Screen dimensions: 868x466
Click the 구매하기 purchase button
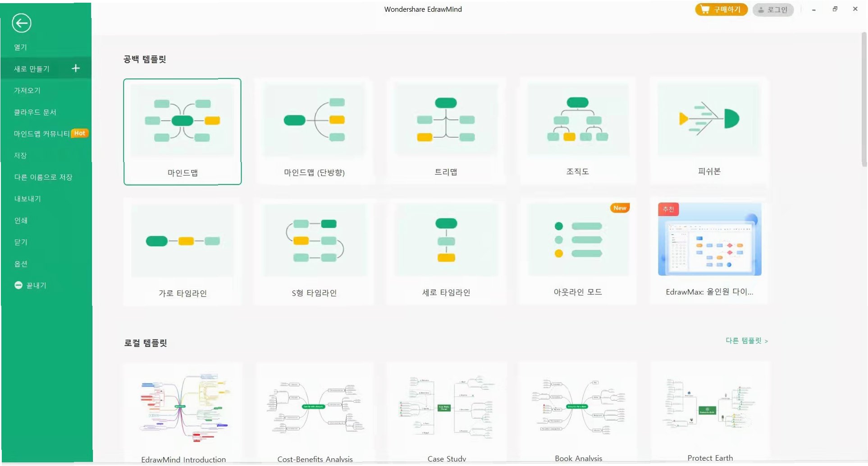tap(721, 9)
